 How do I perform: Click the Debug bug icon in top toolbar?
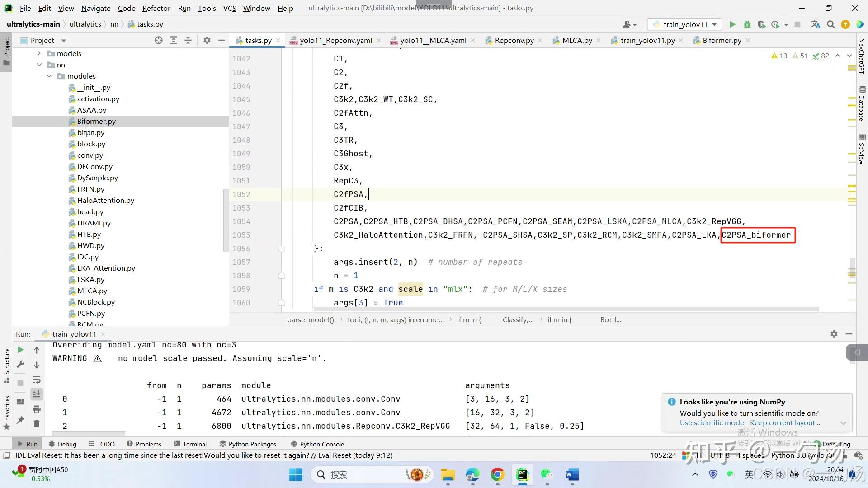pyautogui.click(x=747, y=24)
